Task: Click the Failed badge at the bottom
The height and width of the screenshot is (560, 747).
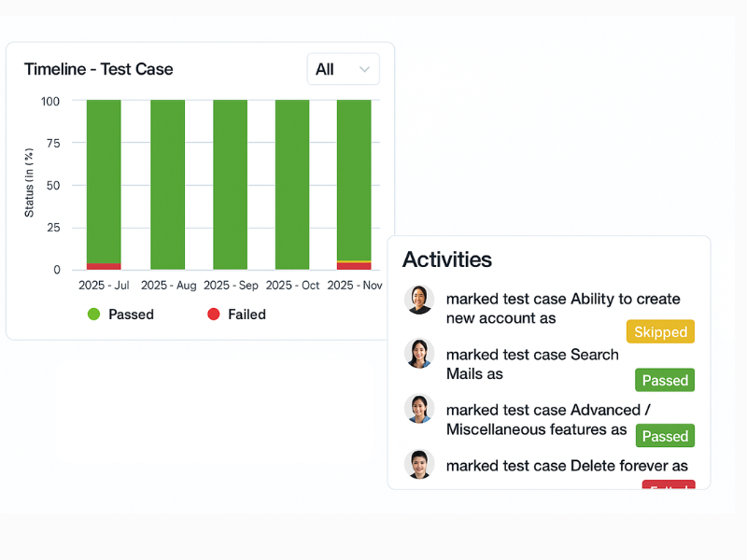Action: (x=669, y=486)
